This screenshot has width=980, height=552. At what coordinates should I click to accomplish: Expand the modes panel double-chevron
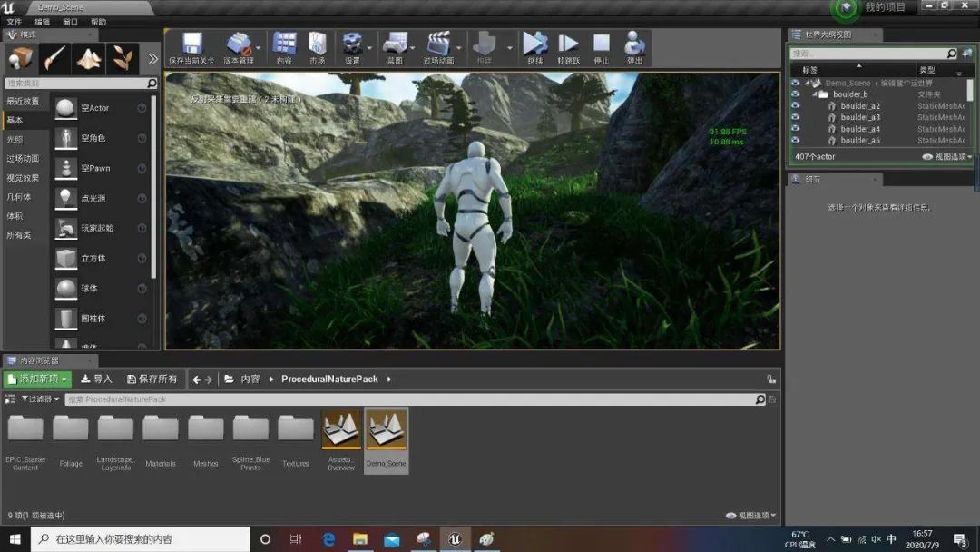coord(152,59)
